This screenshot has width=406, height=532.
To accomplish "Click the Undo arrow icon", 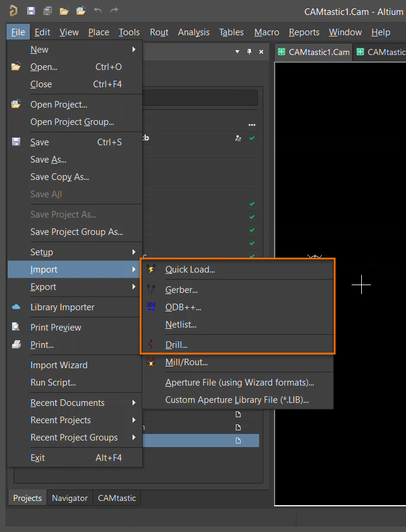I will (97, 11).
